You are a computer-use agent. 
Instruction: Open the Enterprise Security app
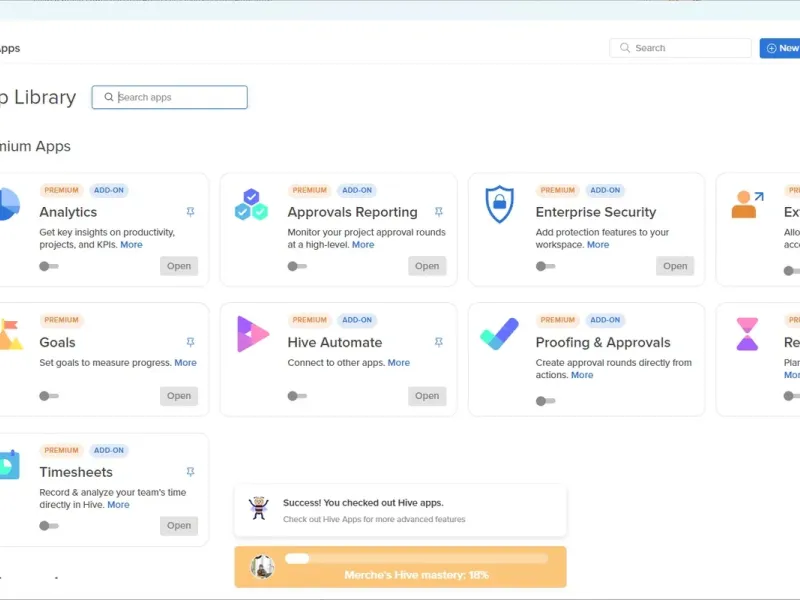(x=675, y=266)
